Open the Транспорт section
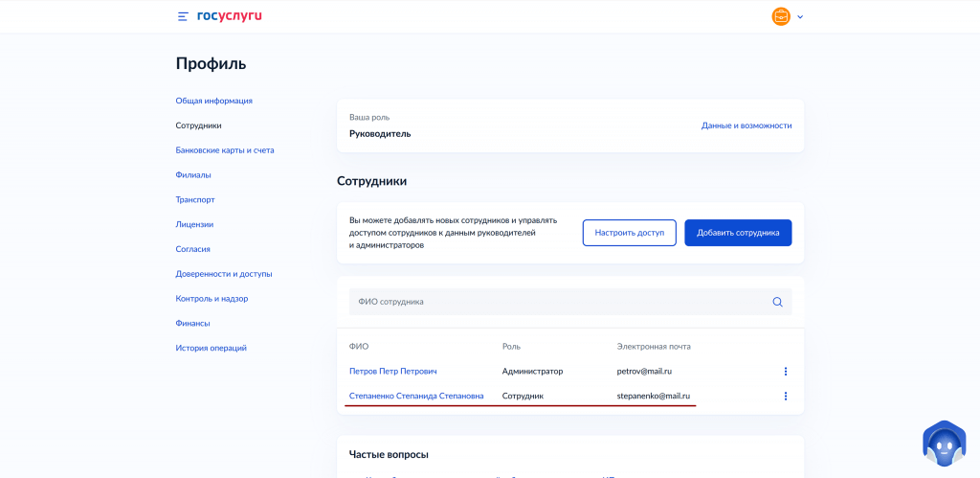The height and width of the screenshot is (478, 980). pyautogui.click(x=195, y=199)
